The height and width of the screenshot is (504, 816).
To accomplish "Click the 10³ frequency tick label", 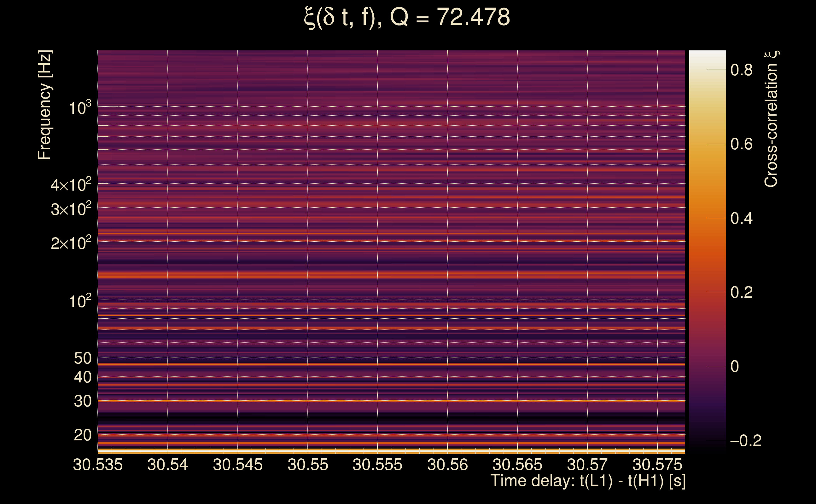I will click(80, 108).
